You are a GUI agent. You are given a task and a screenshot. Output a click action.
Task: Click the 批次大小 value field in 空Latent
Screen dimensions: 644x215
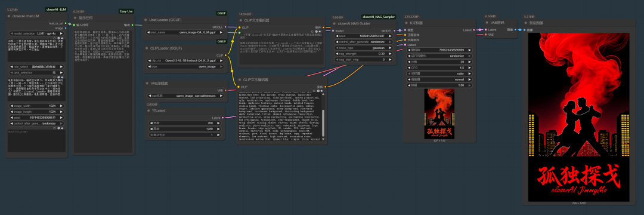click(x=185, y=134)
